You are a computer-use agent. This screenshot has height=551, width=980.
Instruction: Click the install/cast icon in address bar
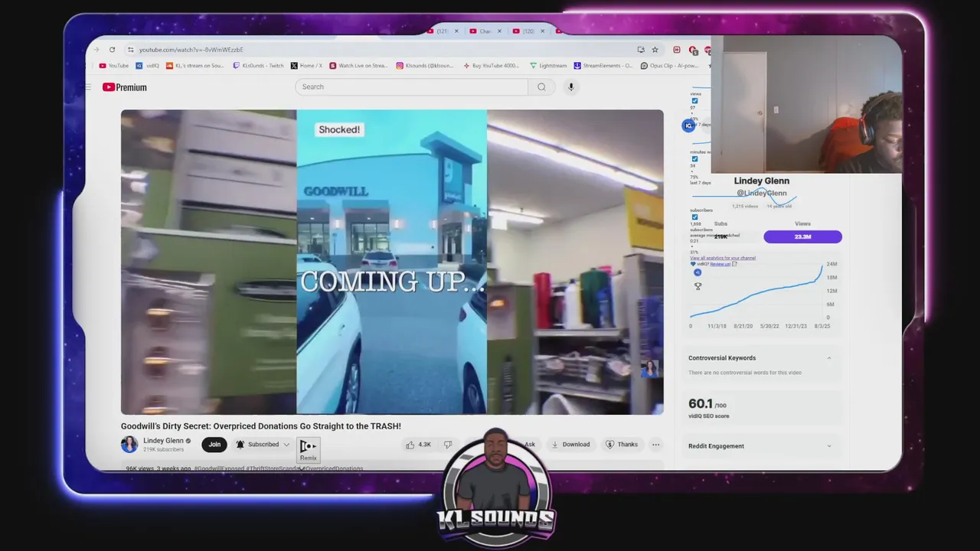pyautogui.click(x=641, y=50)
